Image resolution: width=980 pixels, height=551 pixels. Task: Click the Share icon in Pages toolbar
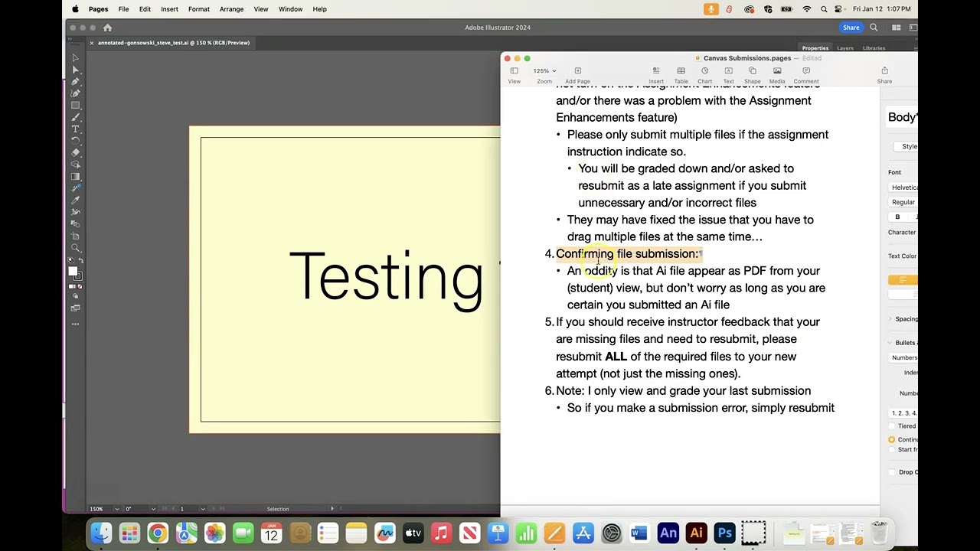[884, 74]
